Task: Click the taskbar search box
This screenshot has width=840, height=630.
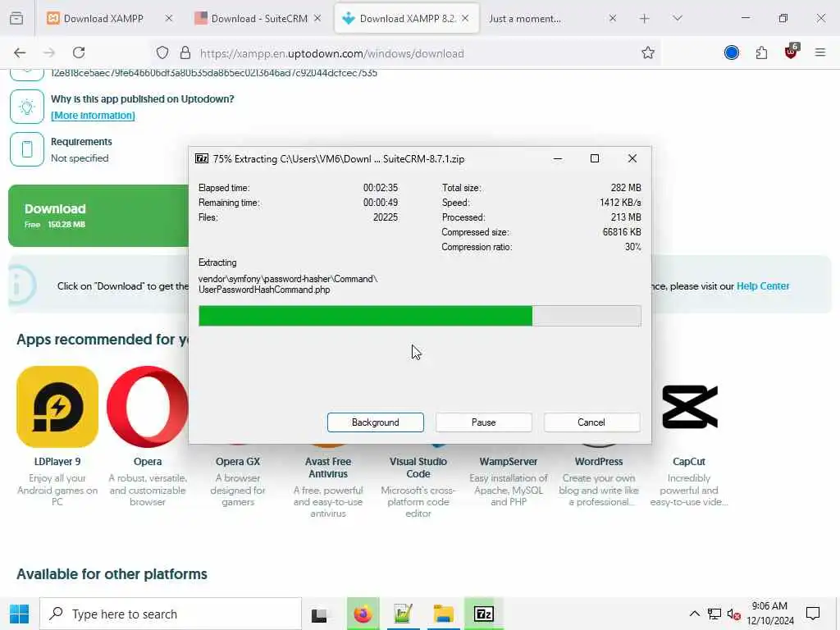Action: [x=171, y=614]
